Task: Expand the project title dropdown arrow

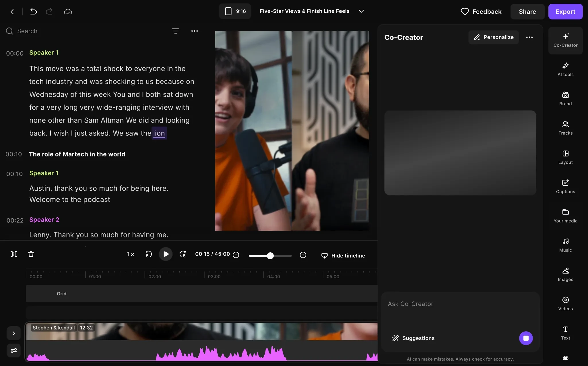Action: (361, 11)
